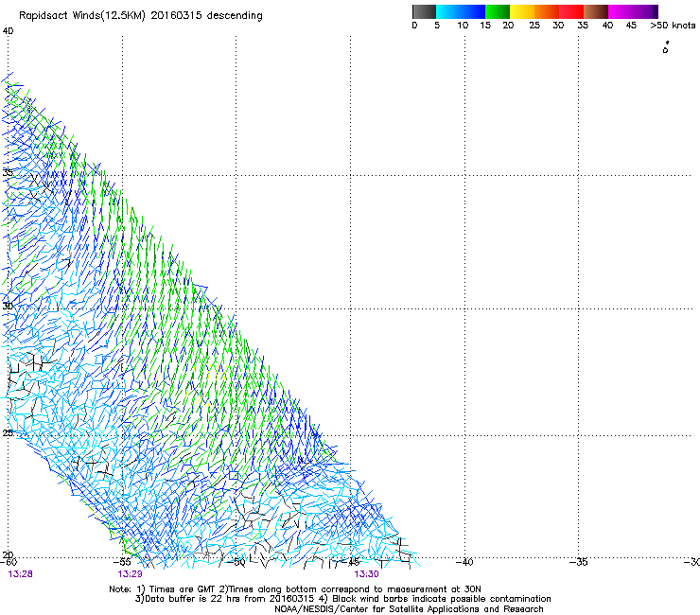The image size is (700, 615).
Task: Click the '40' latitude label at top
Action: (8, 31)
